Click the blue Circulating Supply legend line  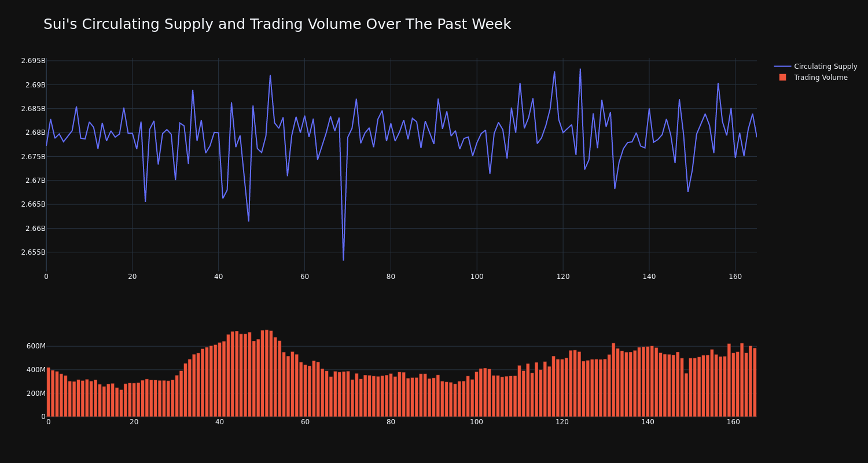pos(782,67)
